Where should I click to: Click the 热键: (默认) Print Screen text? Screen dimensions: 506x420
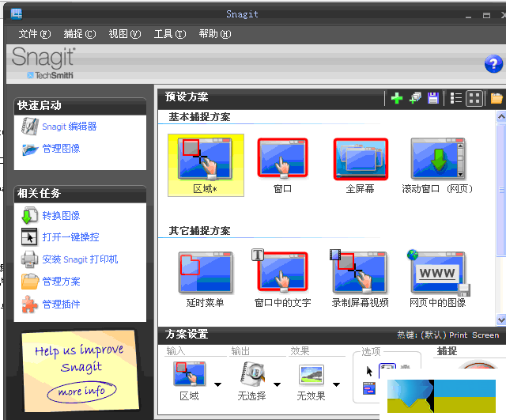[x=448, y=335]
